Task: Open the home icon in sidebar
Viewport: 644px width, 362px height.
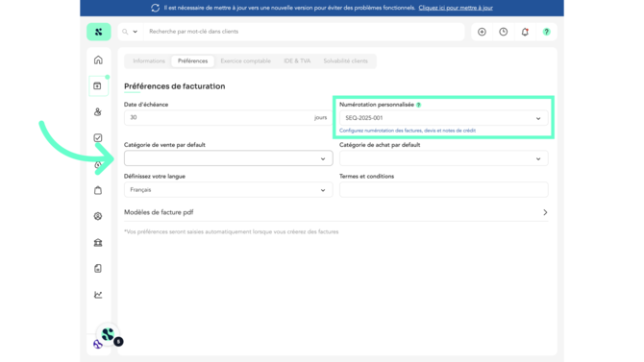Action: tap(98, 60)
